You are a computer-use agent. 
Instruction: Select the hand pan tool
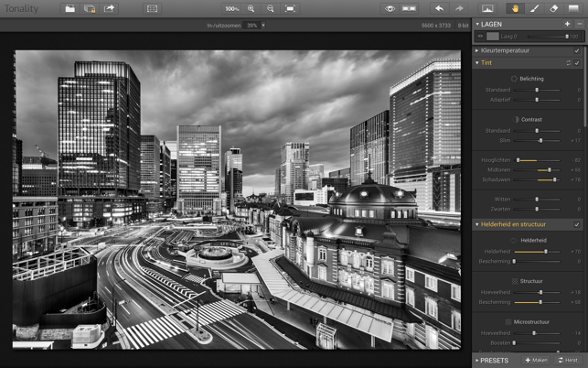pos(515,8)
